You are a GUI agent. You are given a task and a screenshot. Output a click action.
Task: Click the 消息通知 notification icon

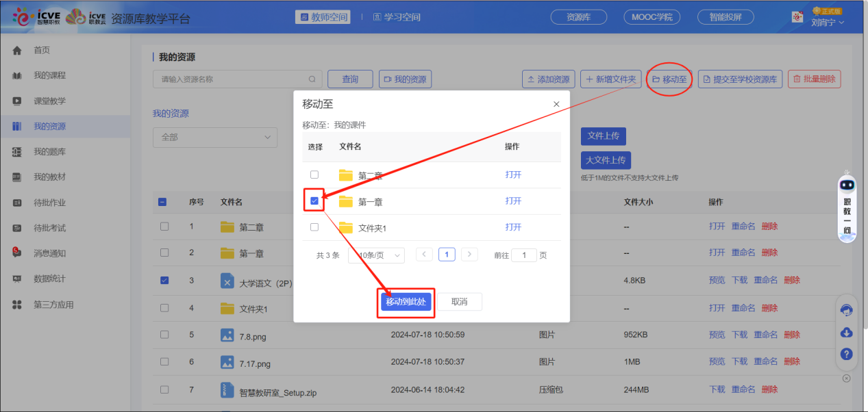tap(17, 253)
